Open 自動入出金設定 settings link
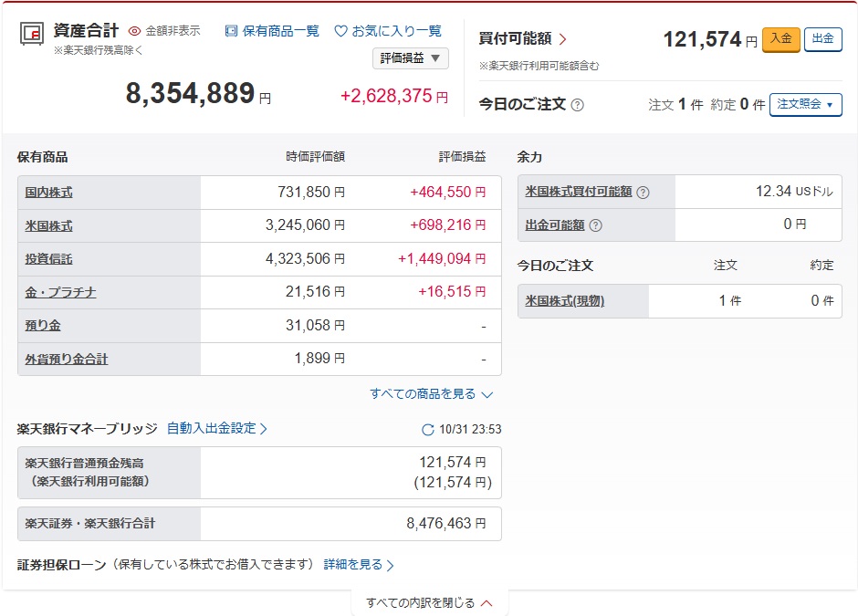This screenshot has width=858, height=616. (216, 428)
